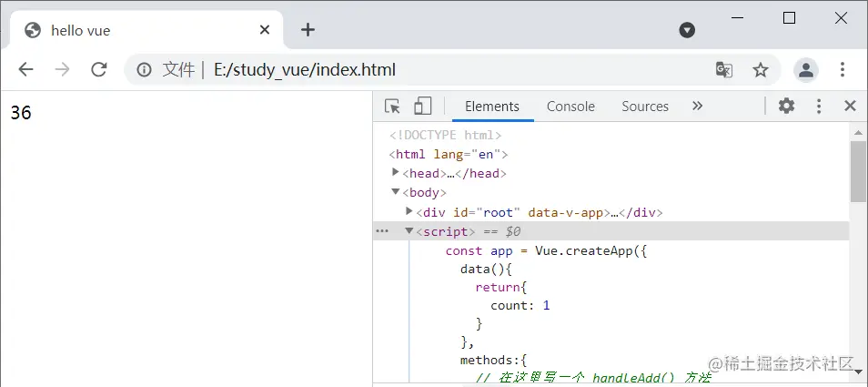
Task: Reload the page
Action: point(99,69)
